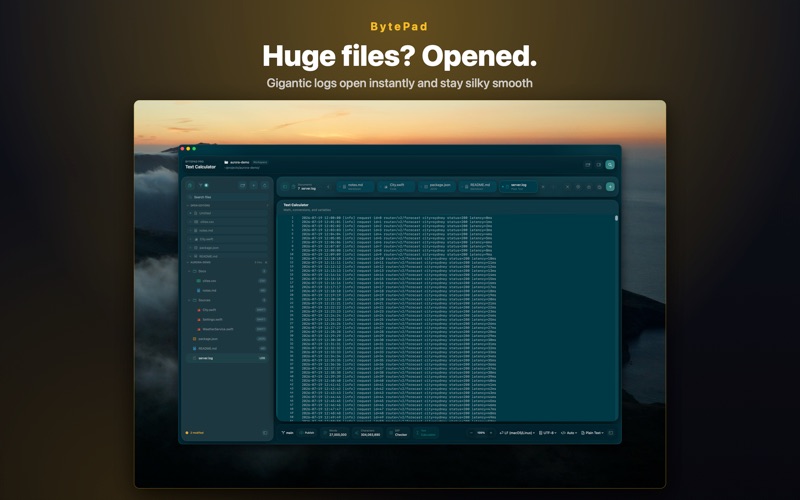Switch to the notes.md tab

(356, 187)
